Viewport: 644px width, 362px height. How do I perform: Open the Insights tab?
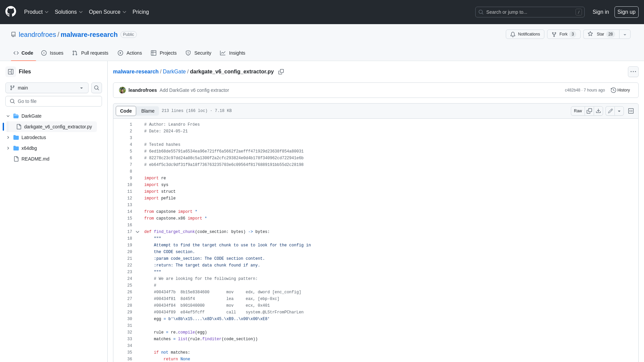[232, 53]
